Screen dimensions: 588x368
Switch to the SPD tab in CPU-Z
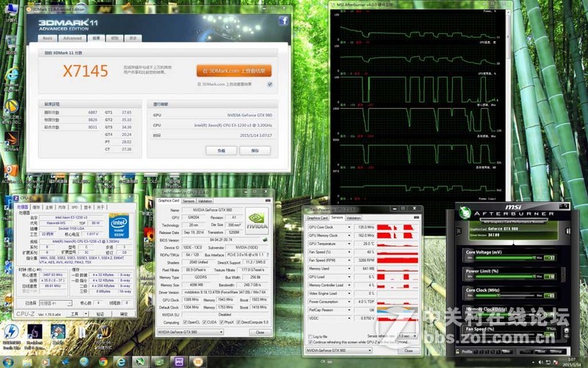coord(75,208)
